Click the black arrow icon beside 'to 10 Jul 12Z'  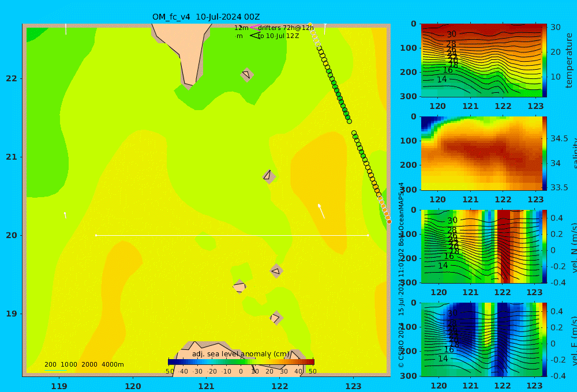click(x=254, y=36)
